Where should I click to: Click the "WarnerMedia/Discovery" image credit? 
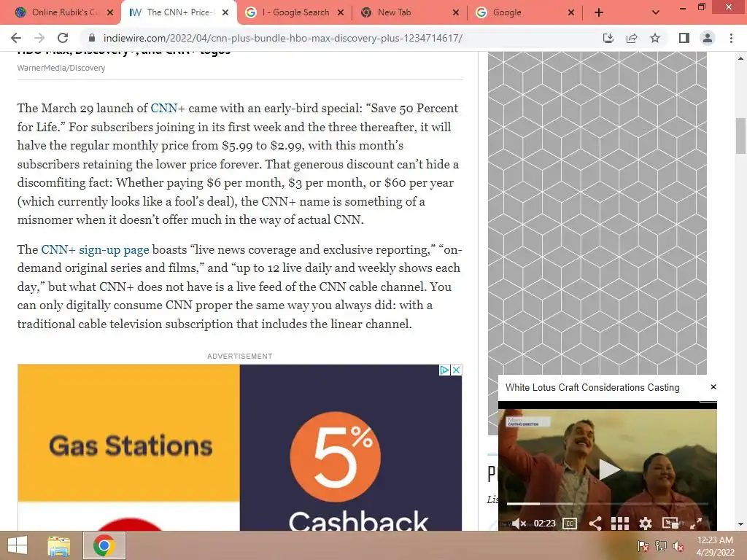pos(61,68)
